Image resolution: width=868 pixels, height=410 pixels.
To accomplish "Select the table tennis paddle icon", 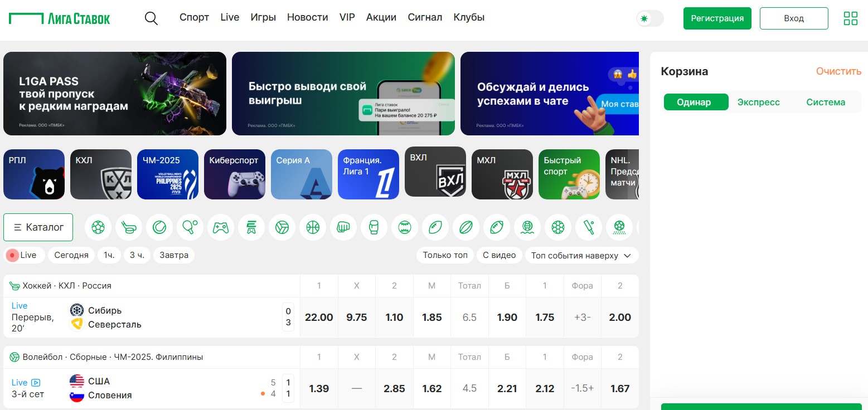I will tap(190, 227).
